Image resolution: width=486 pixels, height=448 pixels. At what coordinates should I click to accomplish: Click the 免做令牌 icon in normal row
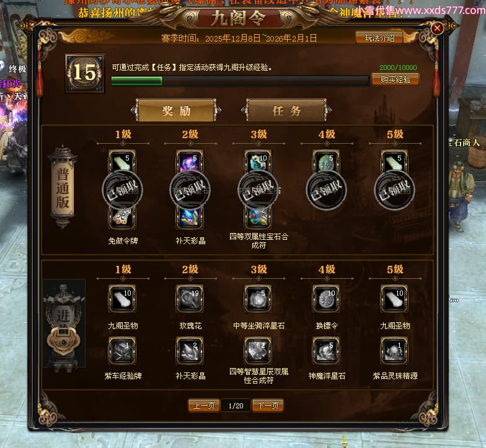click(122, 217)
